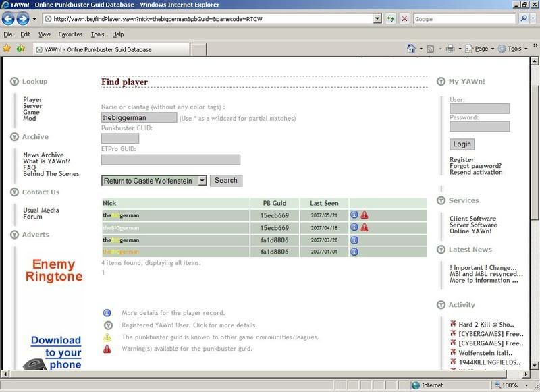The width and height of the screenshot is (540, 392).
Task: Expand the Page toolbar menu
Action: coord(479,49)
